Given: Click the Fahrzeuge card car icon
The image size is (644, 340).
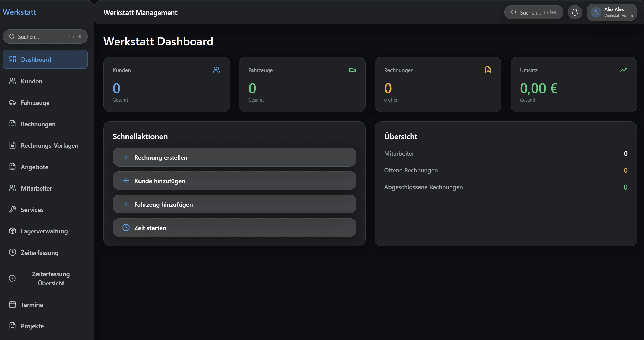Looking at the screenshot, I should [352, 70].
